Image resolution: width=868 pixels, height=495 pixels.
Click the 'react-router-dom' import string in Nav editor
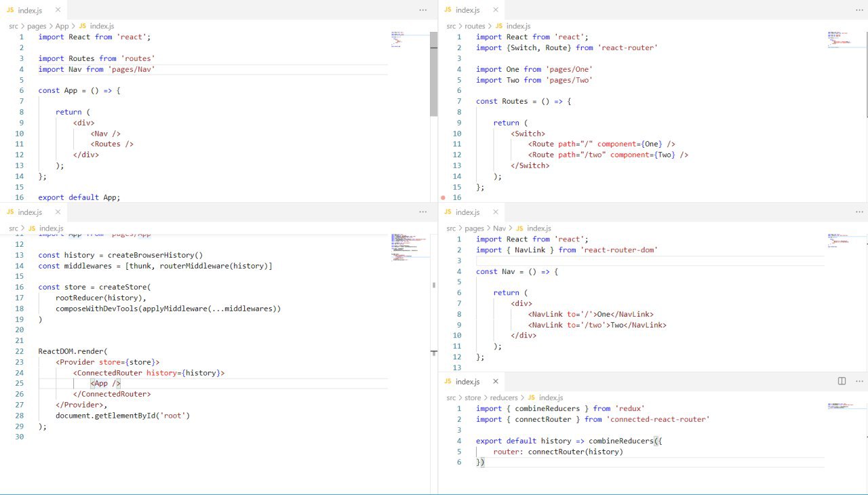click(620, 250)
